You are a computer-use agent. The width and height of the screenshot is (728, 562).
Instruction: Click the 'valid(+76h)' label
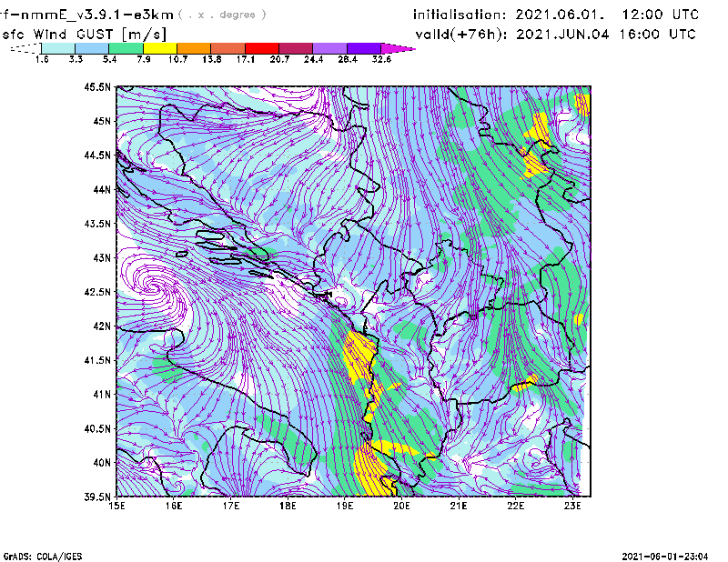461,35
